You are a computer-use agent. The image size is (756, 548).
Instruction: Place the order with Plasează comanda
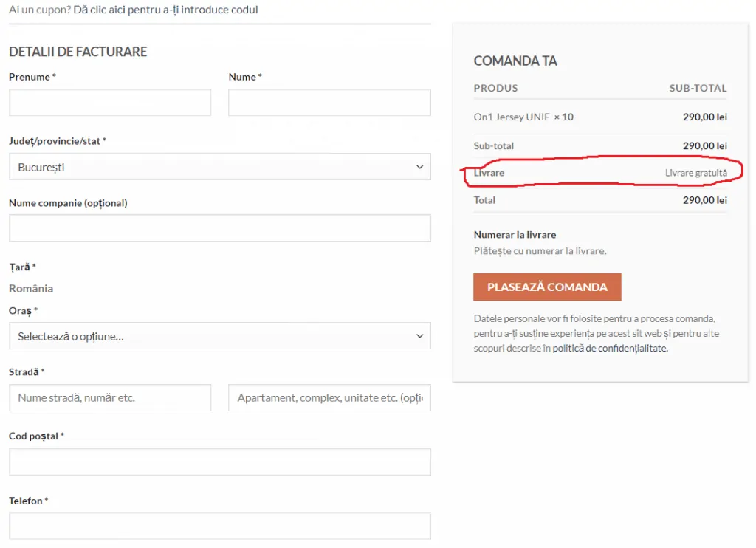click(x=547, y=287)
